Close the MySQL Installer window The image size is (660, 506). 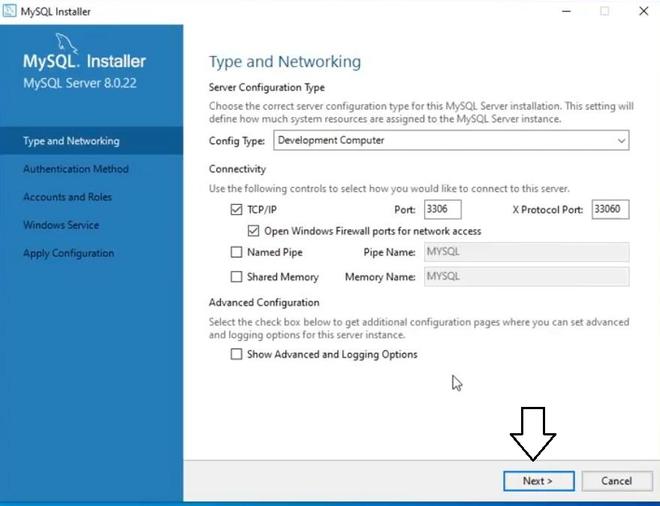coord(644,11)
